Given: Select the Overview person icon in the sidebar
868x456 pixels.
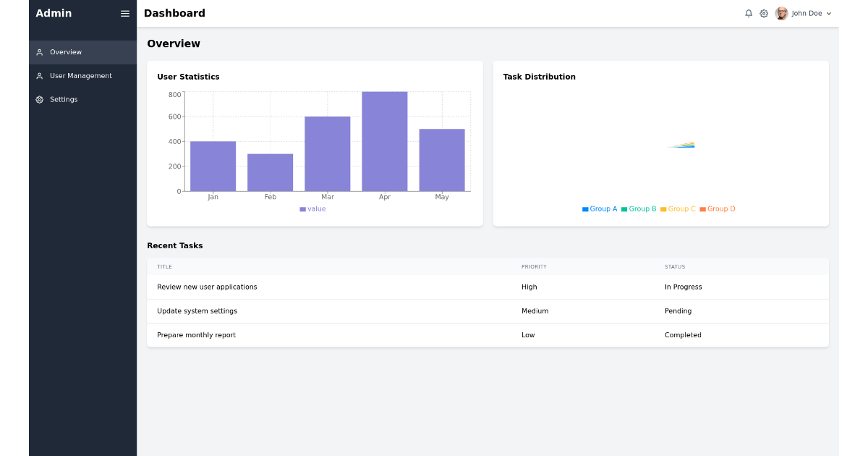Looking at the screenshot, I should (40, 52).
